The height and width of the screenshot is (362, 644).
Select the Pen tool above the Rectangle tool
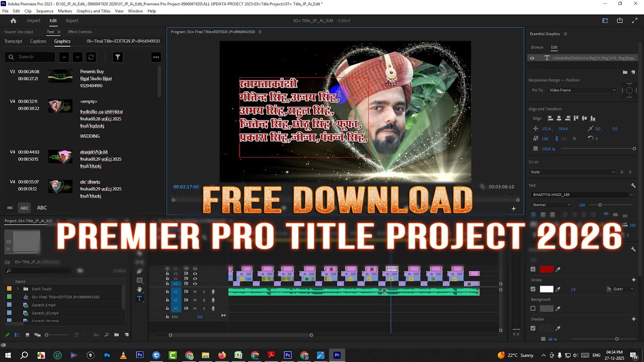click(139, 271)
